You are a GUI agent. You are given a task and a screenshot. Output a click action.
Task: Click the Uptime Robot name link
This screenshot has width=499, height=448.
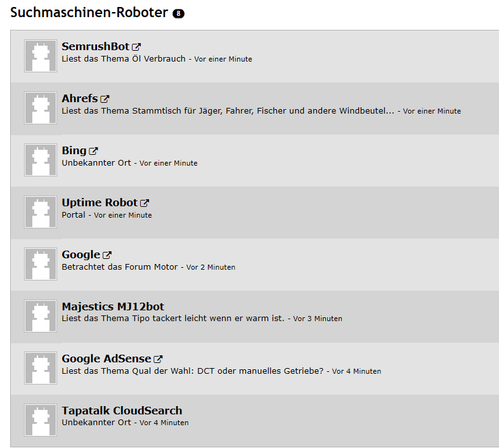tap(99, 202)
